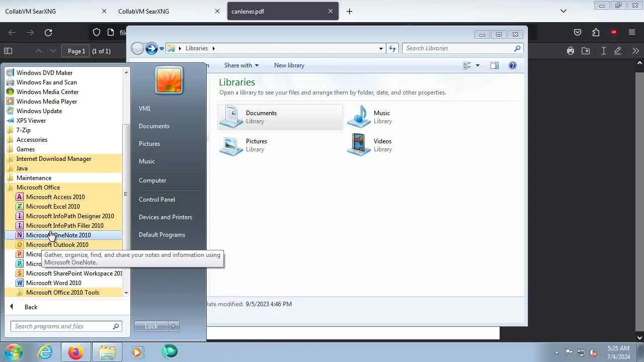
Task: Expand Microsoft Office 2010 Tools folder
Action: click(x=62, y=293)
